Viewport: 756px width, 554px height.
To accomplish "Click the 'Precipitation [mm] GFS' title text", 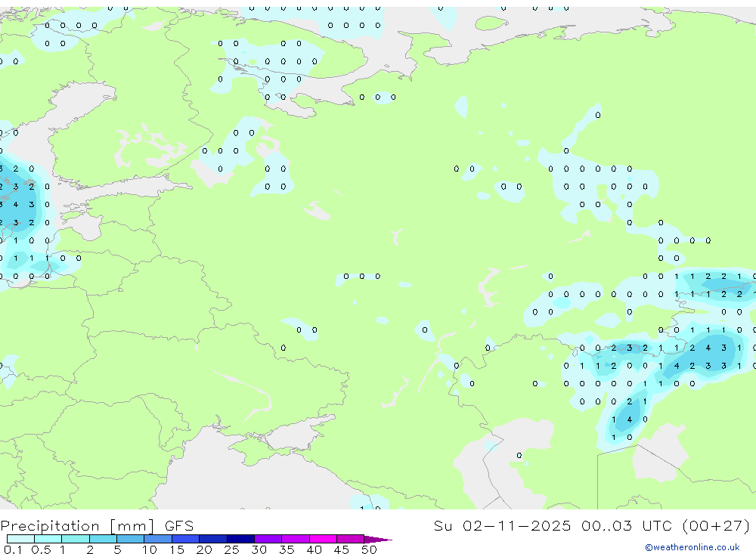I will coord(97,525).
